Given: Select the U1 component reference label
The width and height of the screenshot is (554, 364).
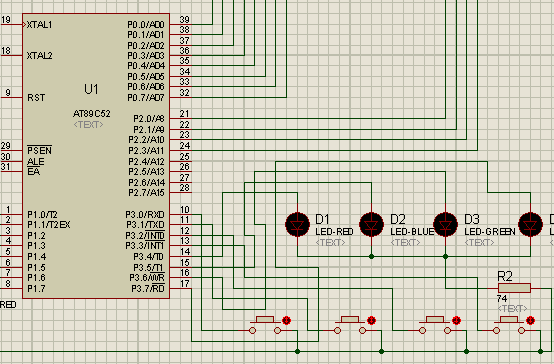Looking at the screenshot, I should (91, 89).
